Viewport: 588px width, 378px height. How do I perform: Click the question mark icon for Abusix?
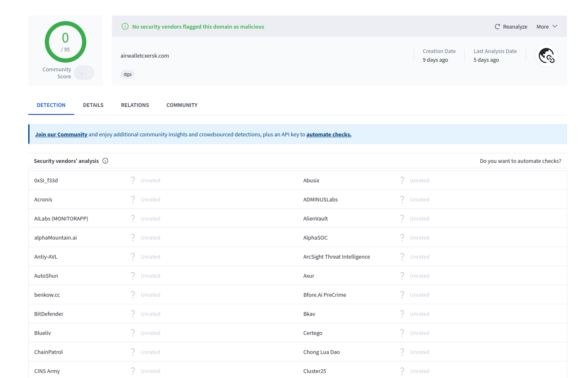[x=402, y=180]
